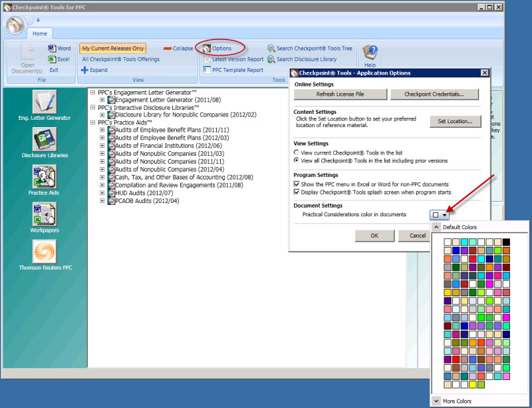This screenshot has width=532, height=408.
Task: Pick the black swatch in Default Colors
Action: 506,242
